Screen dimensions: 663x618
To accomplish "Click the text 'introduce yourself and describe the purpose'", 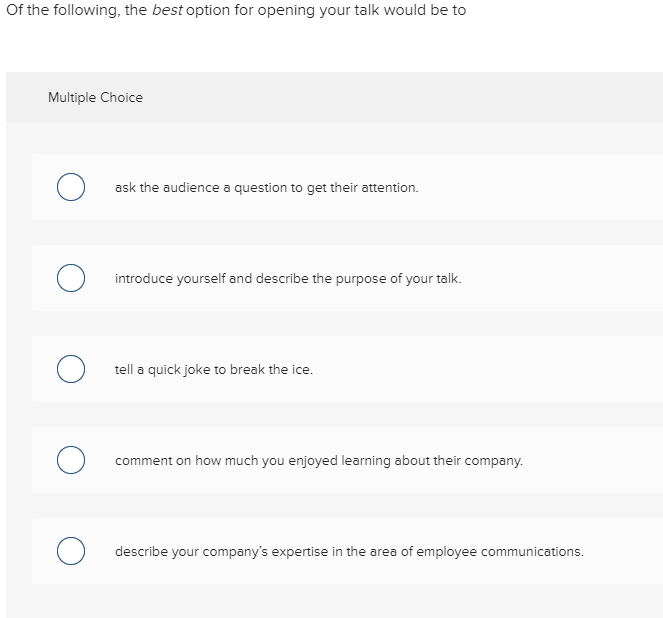I will [x=250, y=279].
